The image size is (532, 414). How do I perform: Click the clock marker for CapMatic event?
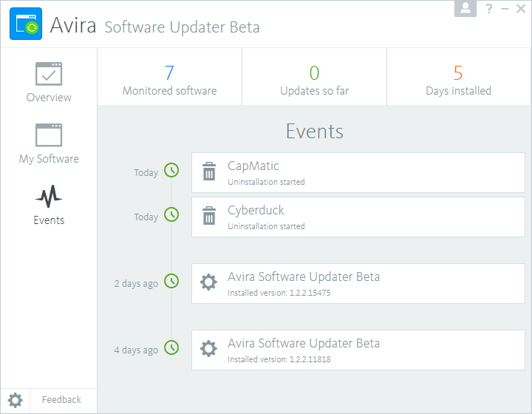pyautogui.click(x=171, y=170)
